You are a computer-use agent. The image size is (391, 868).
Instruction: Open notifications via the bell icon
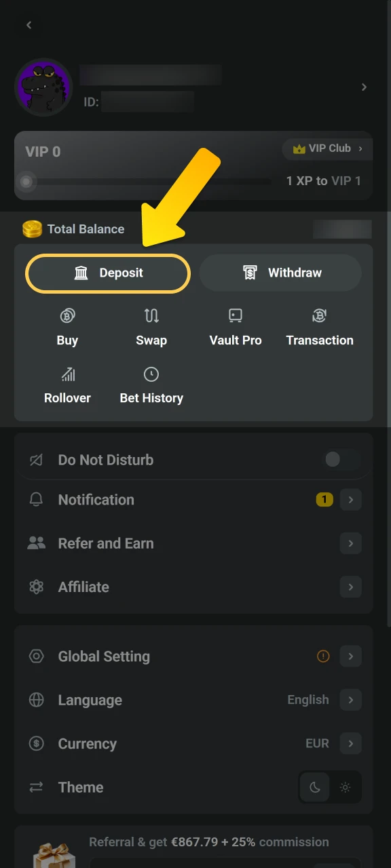click(36, 500)
